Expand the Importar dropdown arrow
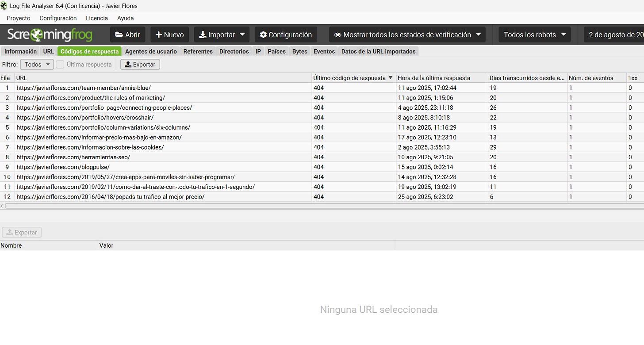This screenshot has height=345, width=644. [242, 34]
